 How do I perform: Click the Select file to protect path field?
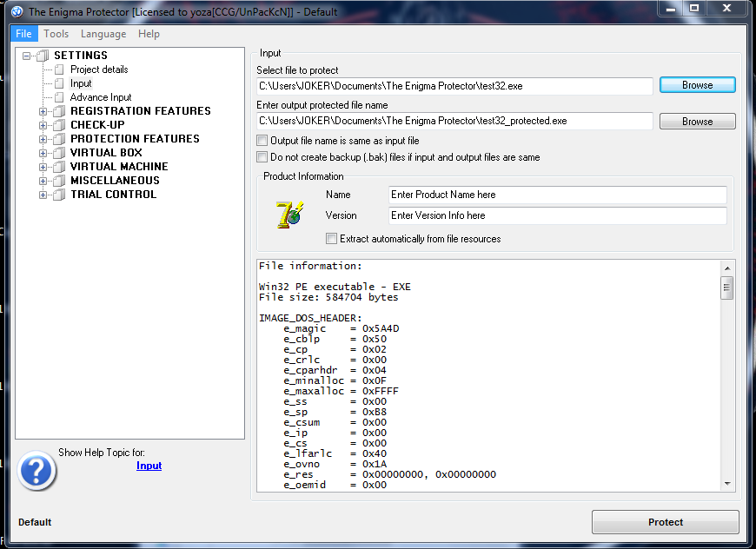tap(454, 86)
